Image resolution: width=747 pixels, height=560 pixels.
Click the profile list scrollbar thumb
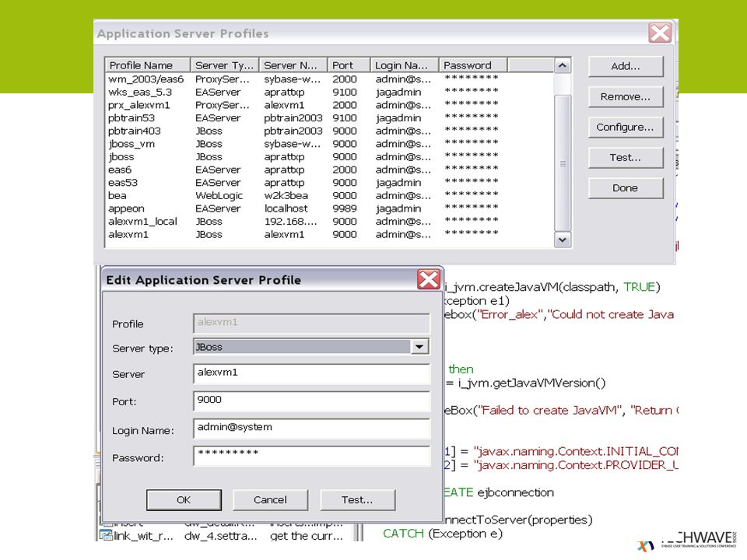tap(562, 163)
